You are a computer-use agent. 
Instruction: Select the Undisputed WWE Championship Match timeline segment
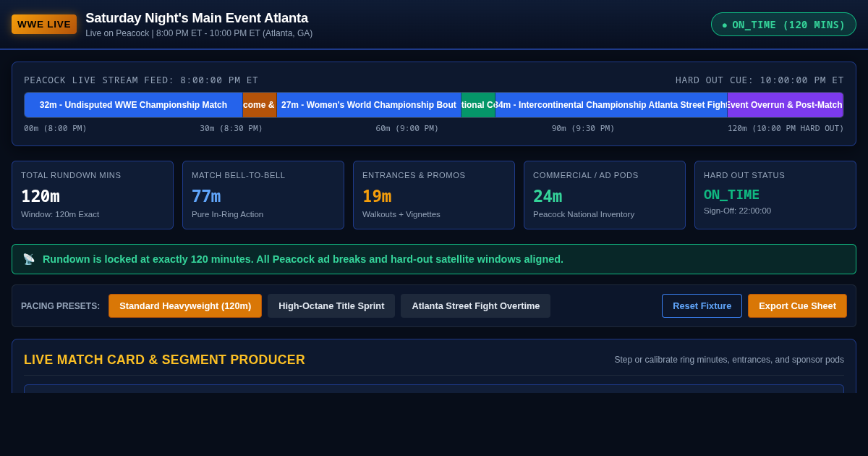tap(133, 105)
